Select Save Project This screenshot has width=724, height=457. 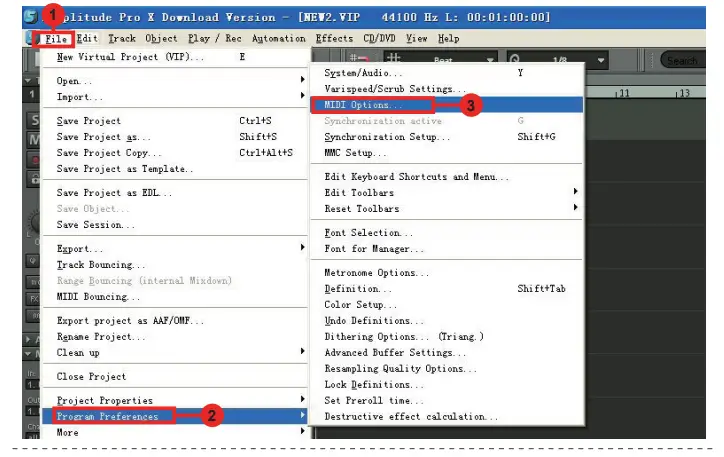[175, 121]
